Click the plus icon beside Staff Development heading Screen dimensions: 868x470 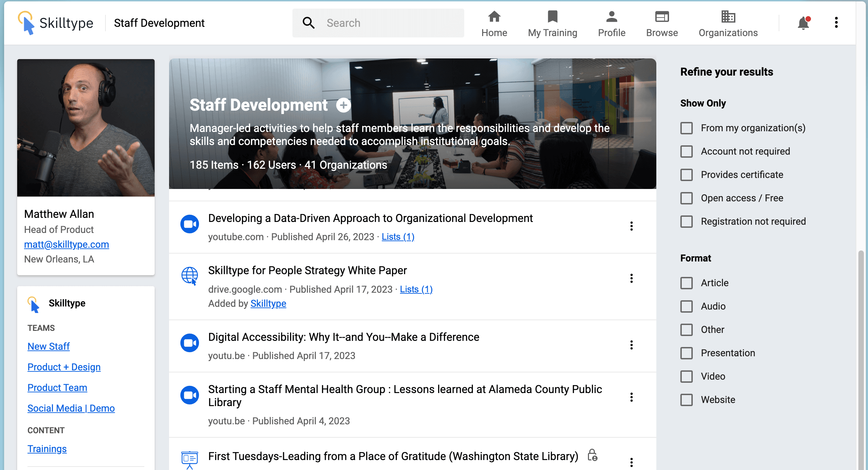point(343,105)
